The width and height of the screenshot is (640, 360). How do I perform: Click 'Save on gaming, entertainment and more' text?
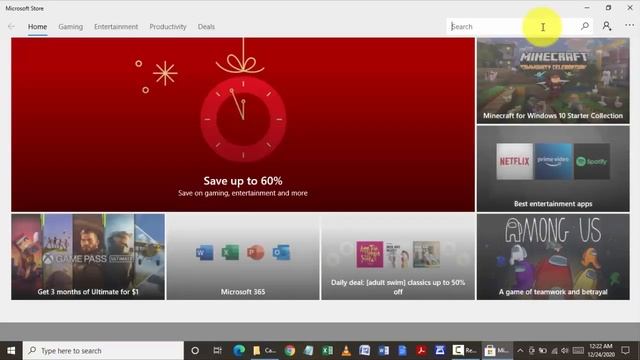[x=243, y=193]
